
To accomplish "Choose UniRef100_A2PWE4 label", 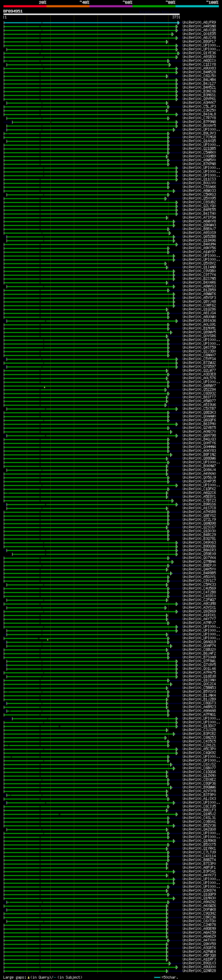I will point(199,951).
